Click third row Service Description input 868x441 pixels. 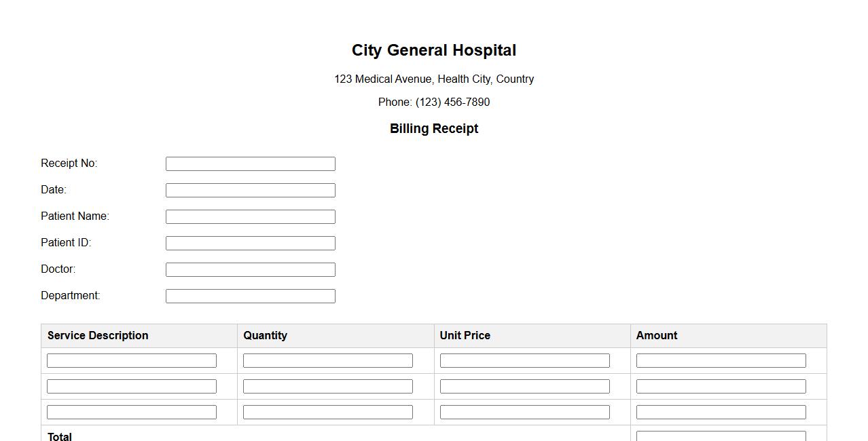click(x=132, y=413)
